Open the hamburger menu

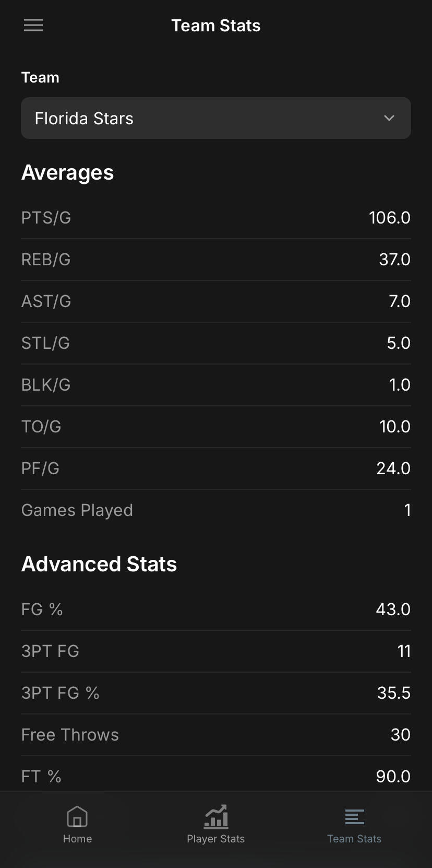click(33, 25)
